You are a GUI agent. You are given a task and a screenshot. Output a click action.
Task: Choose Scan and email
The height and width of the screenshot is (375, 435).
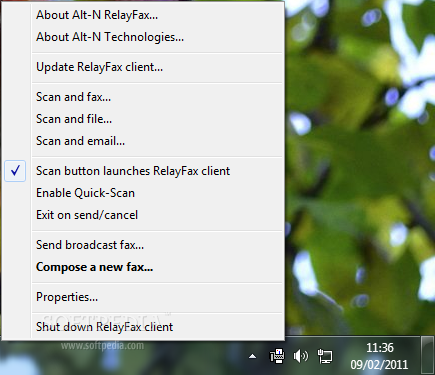158,141
